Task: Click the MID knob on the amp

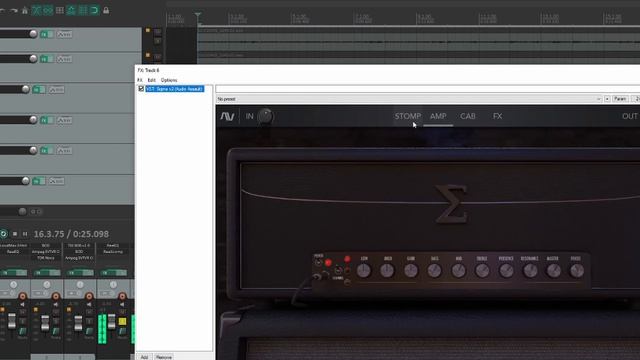Action: tap(459, 271)
